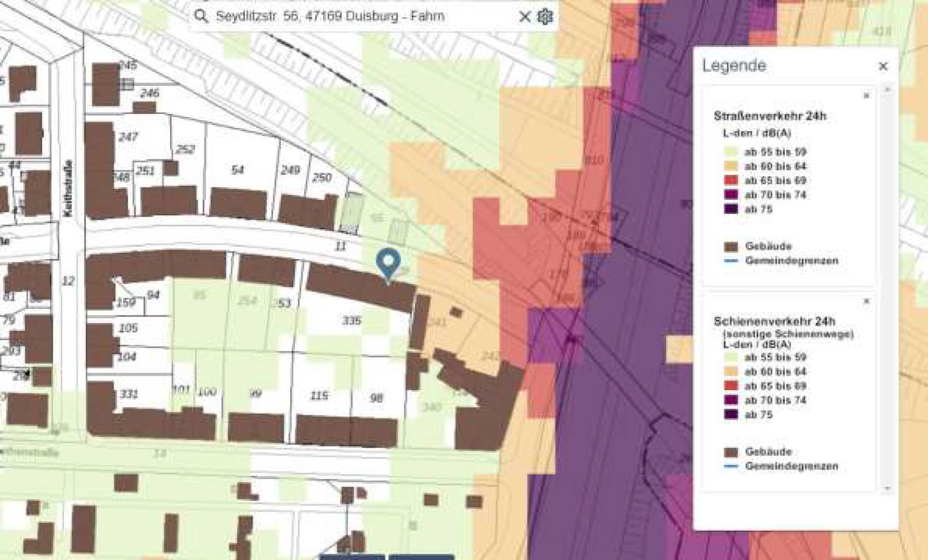Click parcel number 247 on the map
928x560 pixels.
[128, 137]
